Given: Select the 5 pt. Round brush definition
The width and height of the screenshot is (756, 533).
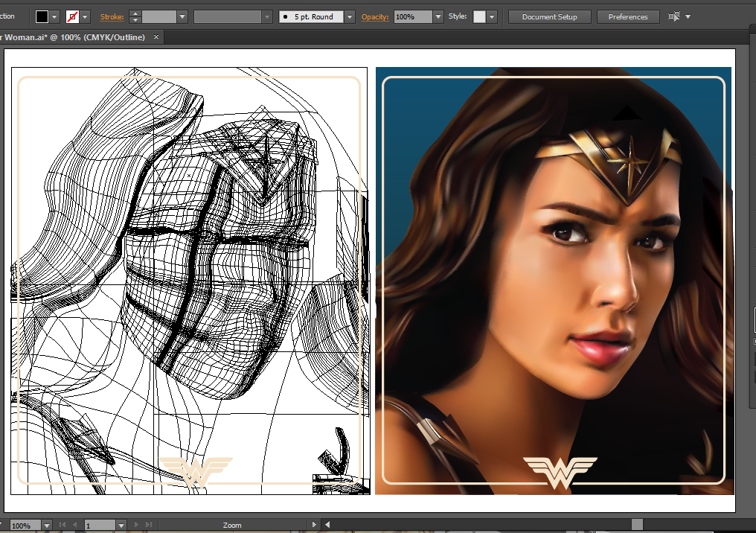Looking at the screenshot, I should click(x=312, y=17).
